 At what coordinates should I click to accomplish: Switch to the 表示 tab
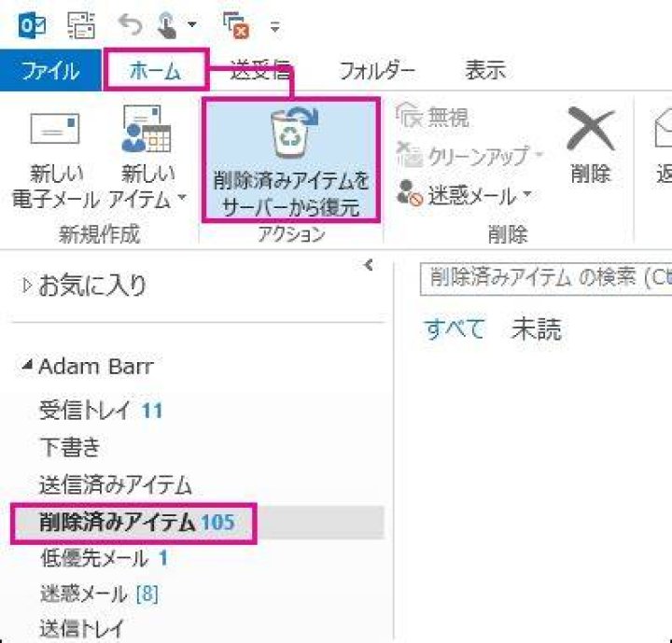[x=486, y=70]
